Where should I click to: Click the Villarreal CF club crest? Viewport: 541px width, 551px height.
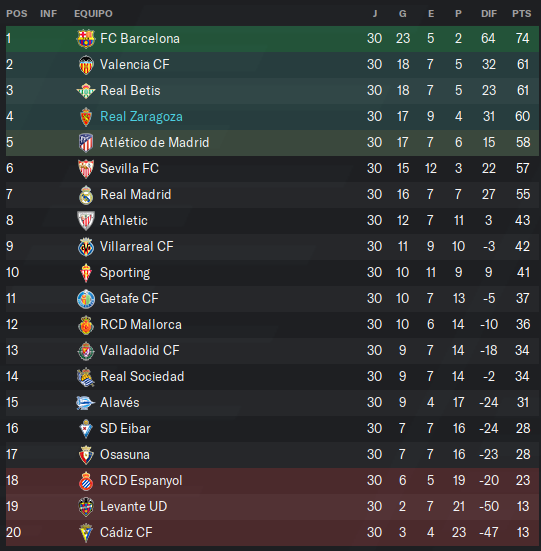(86, 247)
